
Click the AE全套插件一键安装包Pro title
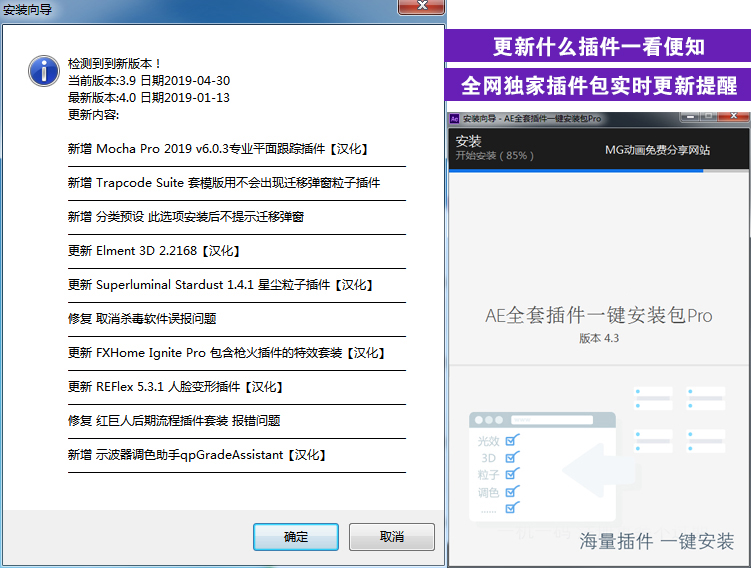[599, 316]
